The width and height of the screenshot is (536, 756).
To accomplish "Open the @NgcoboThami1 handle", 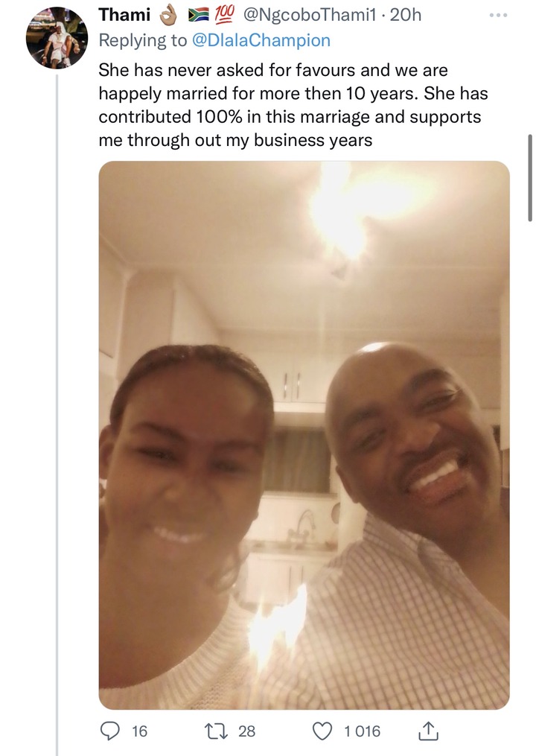I will [310, 15].
